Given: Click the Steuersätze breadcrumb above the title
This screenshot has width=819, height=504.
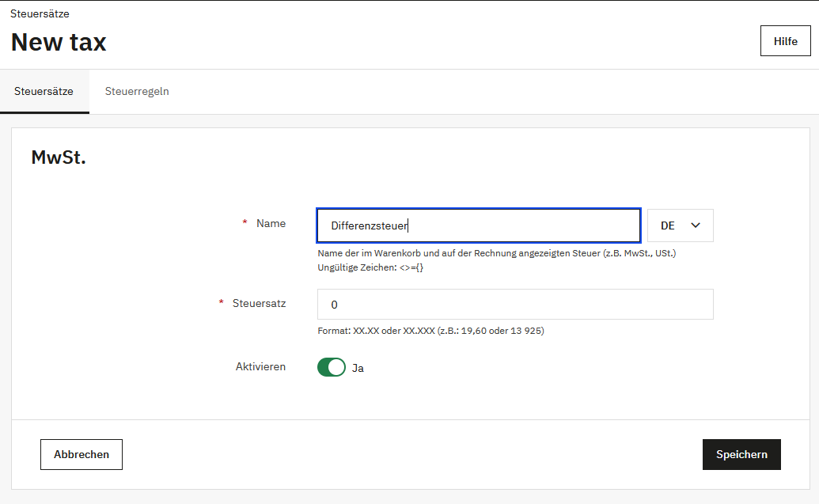Looking at the screenshot, I should (40, 13).
